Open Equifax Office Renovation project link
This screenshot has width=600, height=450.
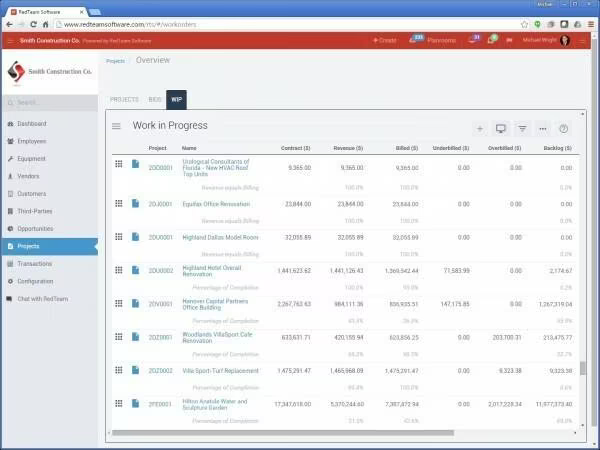click(216, 204)
